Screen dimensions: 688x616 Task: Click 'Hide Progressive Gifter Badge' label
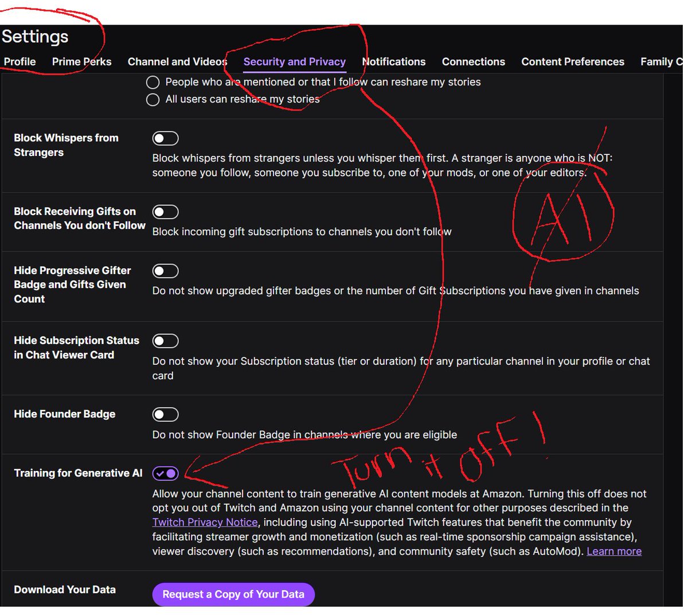[x=72, y=284]
